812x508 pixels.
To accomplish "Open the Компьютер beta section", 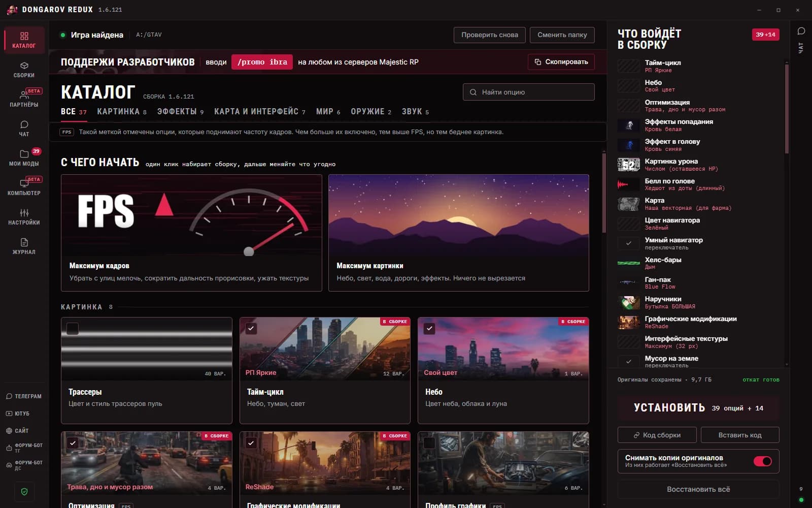I will 24,187.
